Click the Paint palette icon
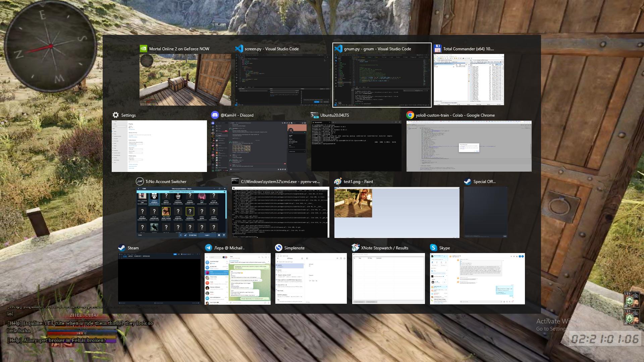The width and height of the screenshot is (644, 362). (338, 181)
